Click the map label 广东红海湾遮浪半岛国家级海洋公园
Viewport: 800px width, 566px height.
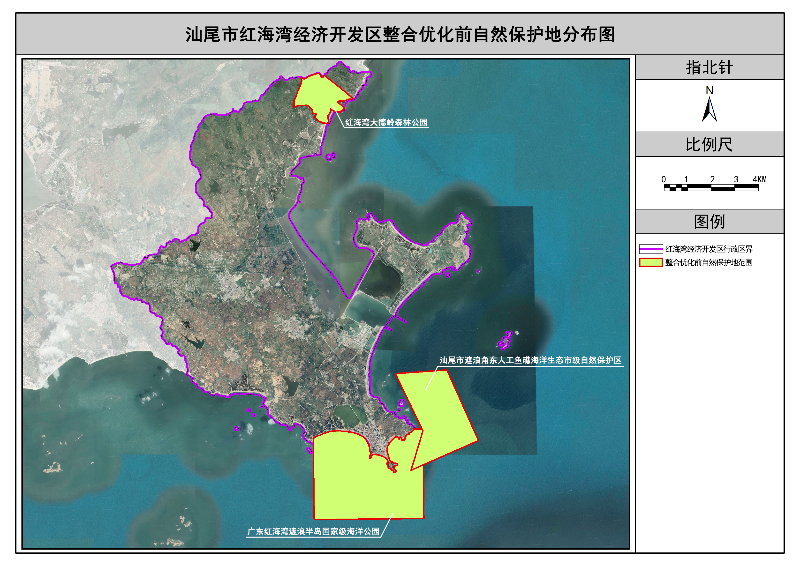tap(313, 531)
